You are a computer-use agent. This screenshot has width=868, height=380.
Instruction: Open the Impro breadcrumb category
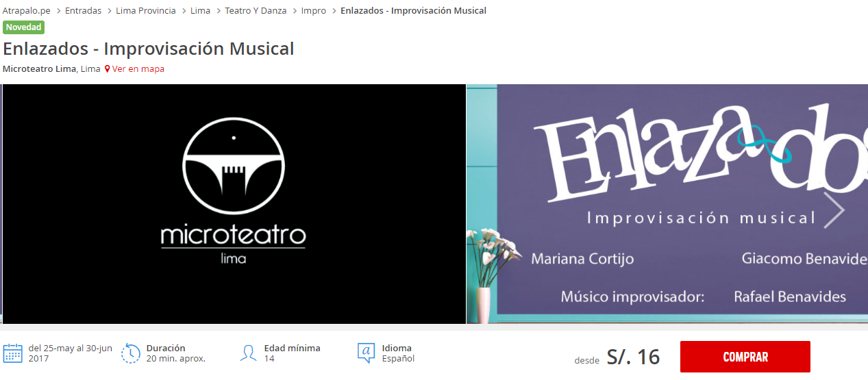point(314,10)
